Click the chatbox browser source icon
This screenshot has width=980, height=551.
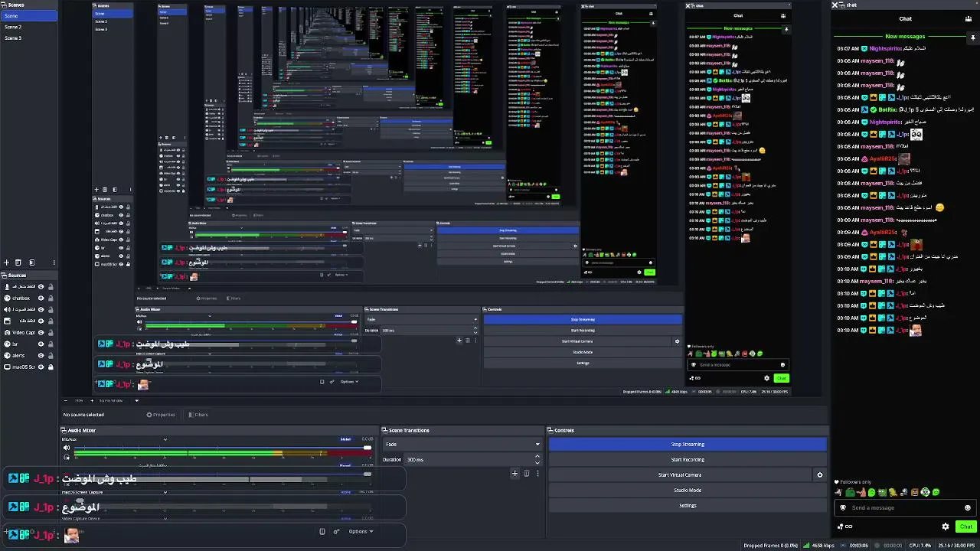(x=5, y=298)
